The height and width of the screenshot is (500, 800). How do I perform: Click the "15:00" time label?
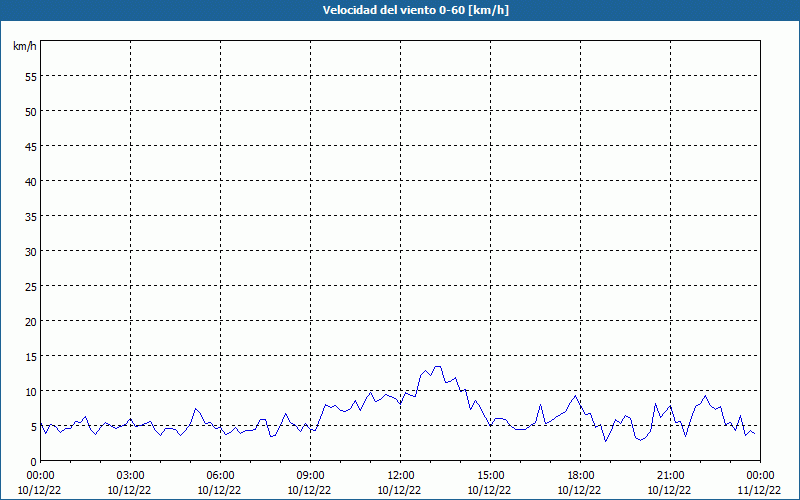click(490, 476)
